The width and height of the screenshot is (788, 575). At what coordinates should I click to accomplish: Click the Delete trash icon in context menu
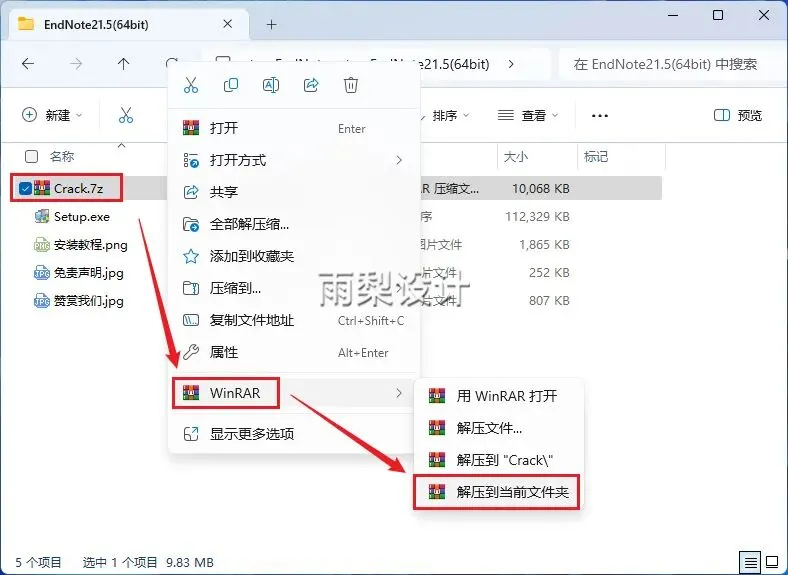point(351,85)
